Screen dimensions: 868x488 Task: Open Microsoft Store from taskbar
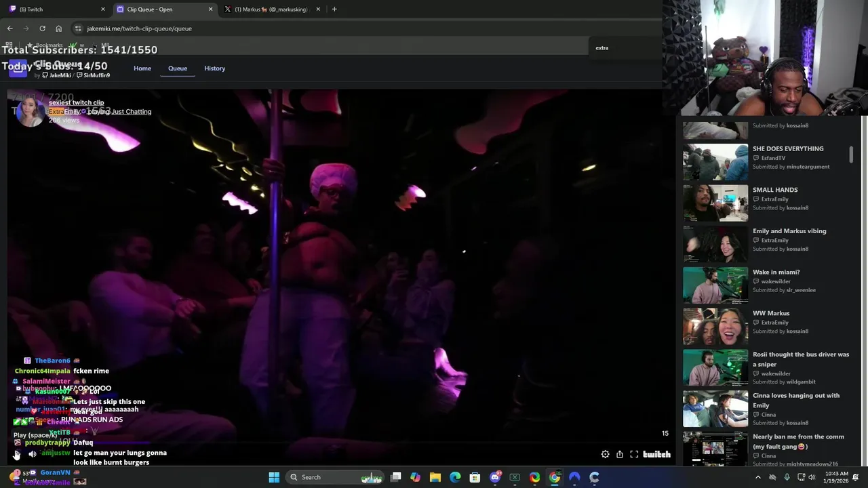[x=475, y=477]
